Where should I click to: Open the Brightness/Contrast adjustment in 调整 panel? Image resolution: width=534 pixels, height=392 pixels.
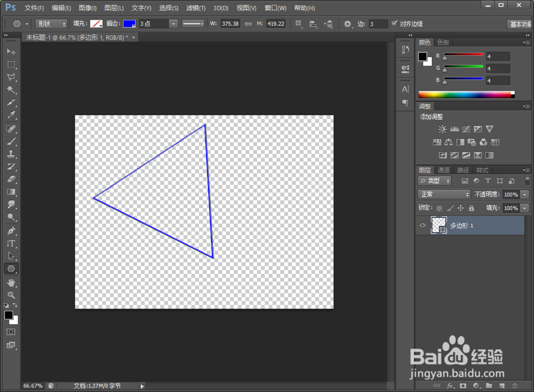tap(442, 129)
